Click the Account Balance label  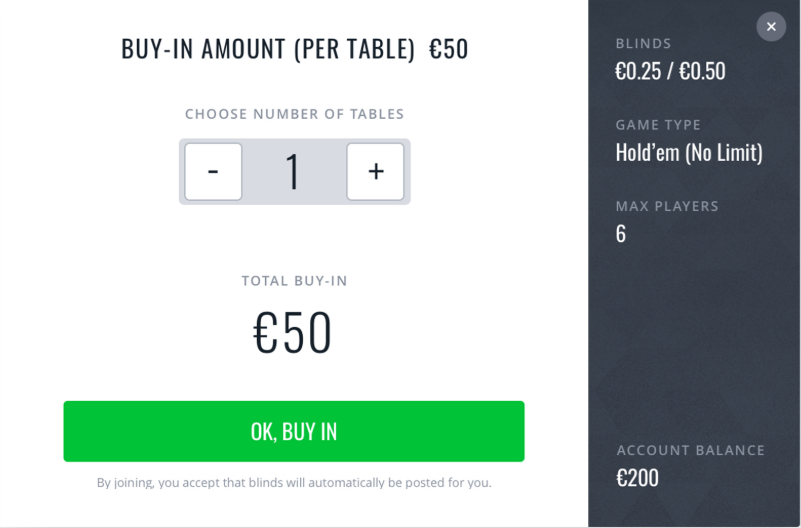pos(690,450)
